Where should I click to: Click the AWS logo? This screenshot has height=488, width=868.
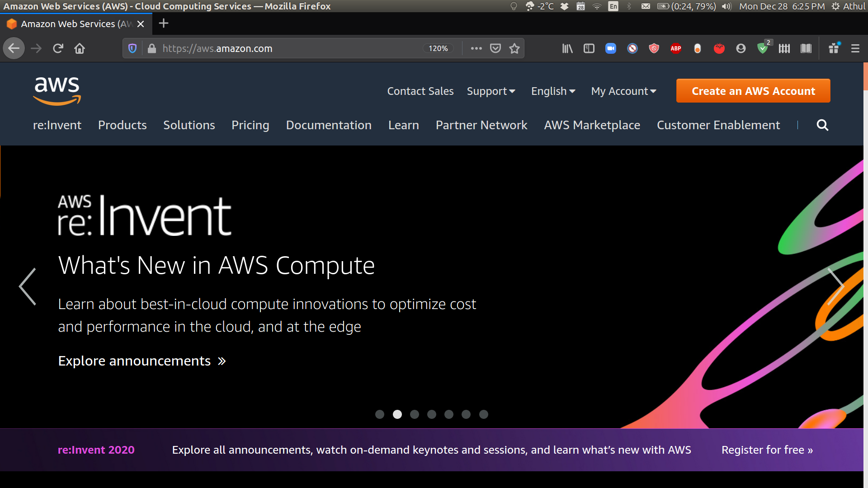[x=57, y=91]
